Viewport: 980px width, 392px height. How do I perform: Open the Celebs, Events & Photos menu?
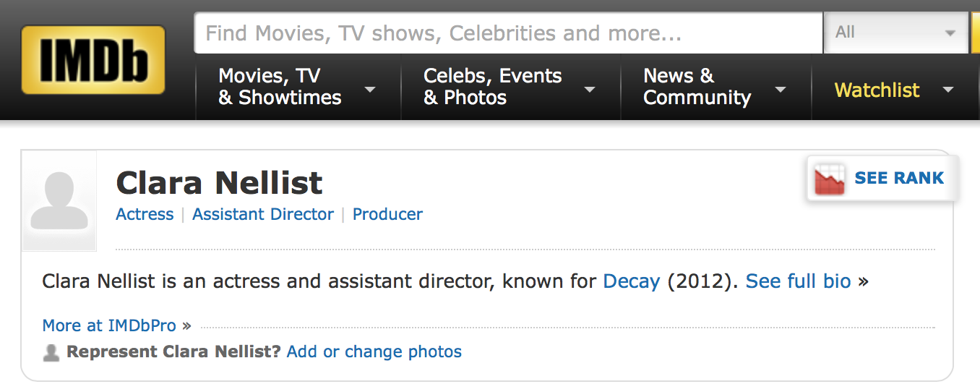(492, 87)
